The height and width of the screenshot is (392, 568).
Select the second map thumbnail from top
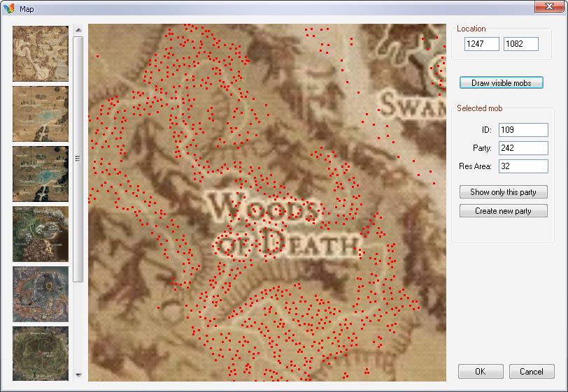click(40, 114)
